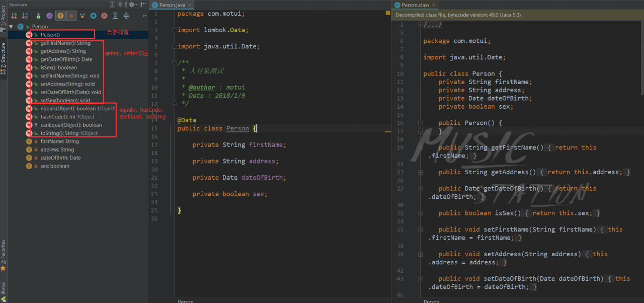The image size is (644, 303).
Task: Hide the Structure tool window
Action: pyautogui.click(x=143, y=5)
